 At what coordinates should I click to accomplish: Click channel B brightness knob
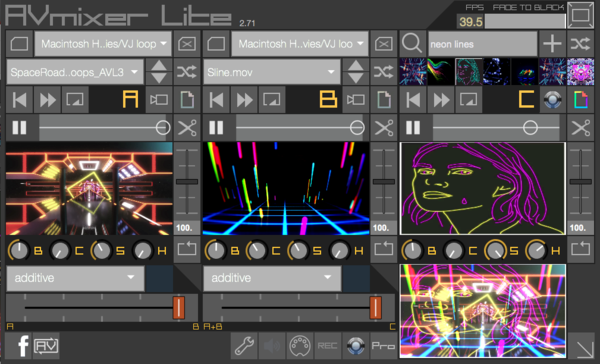(x=215, y=250)
